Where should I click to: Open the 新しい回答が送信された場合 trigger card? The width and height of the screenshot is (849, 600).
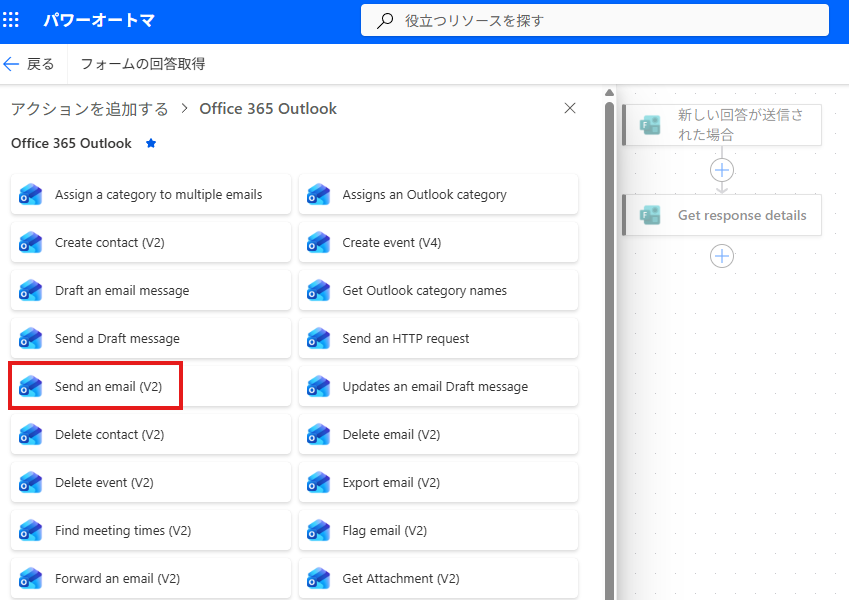point(722,125)
